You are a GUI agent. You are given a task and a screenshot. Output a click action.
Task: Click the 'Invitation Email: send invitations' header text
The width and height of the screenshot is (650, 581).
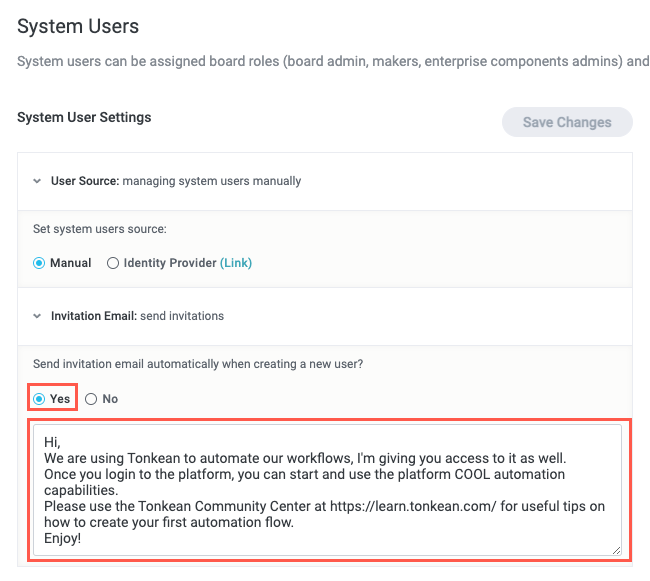click(137, 316)
